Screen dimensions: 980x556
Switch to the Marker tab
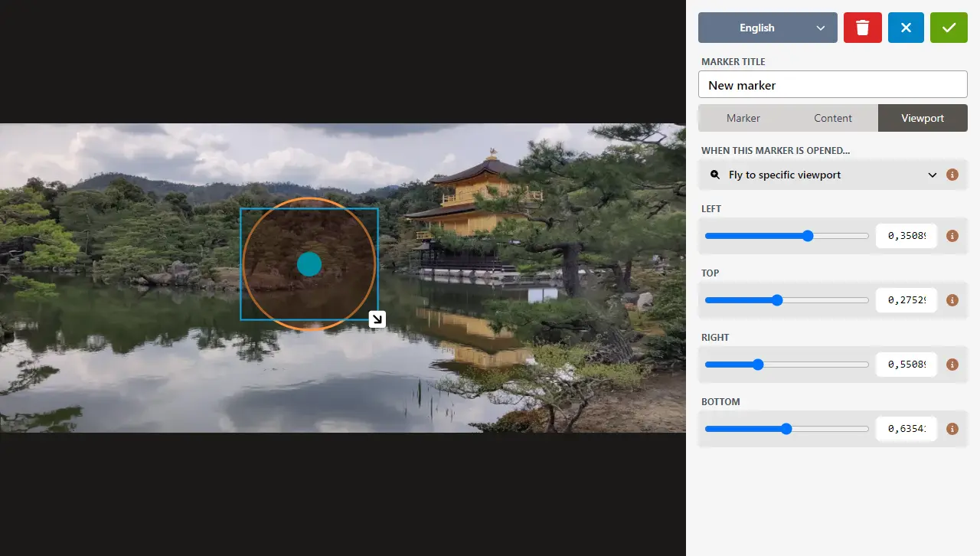[x=743, y=118]
